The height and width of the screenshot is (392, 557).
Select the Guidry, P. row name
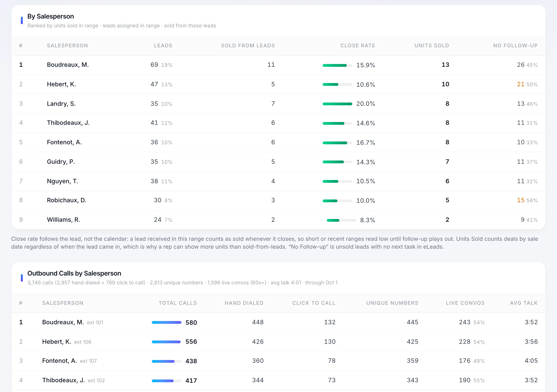(x=61, y=162)
